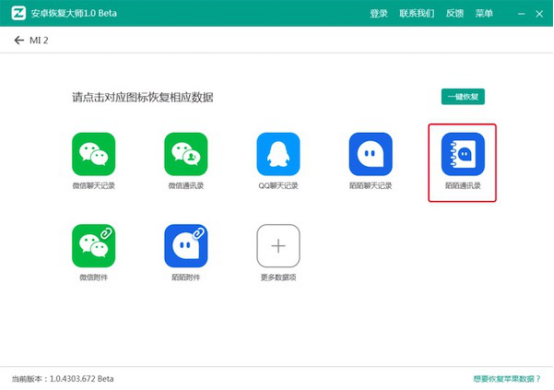Open WeChat chat history recovery (微信聊天记录)

(x=94, y=154)
